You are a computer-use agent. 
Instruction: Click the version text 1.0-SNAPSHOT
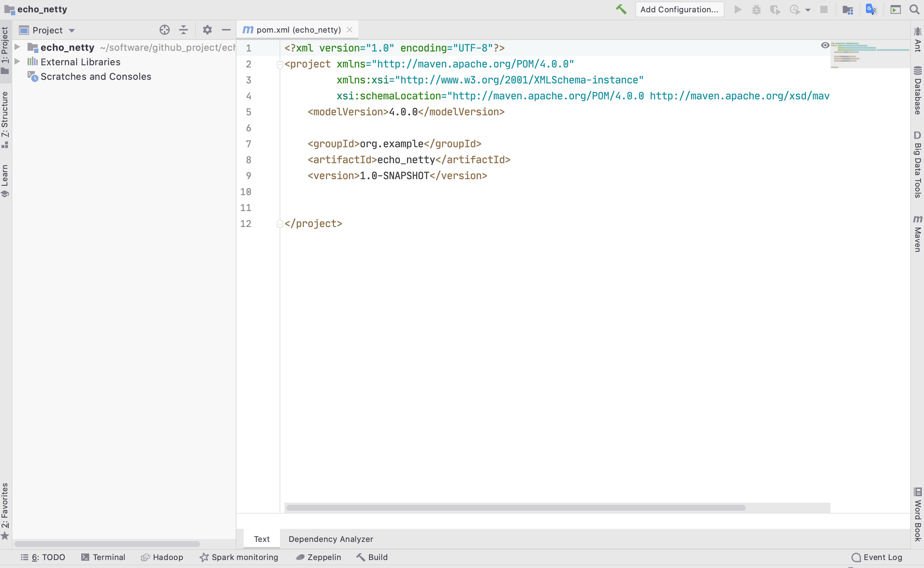(395, 176)
